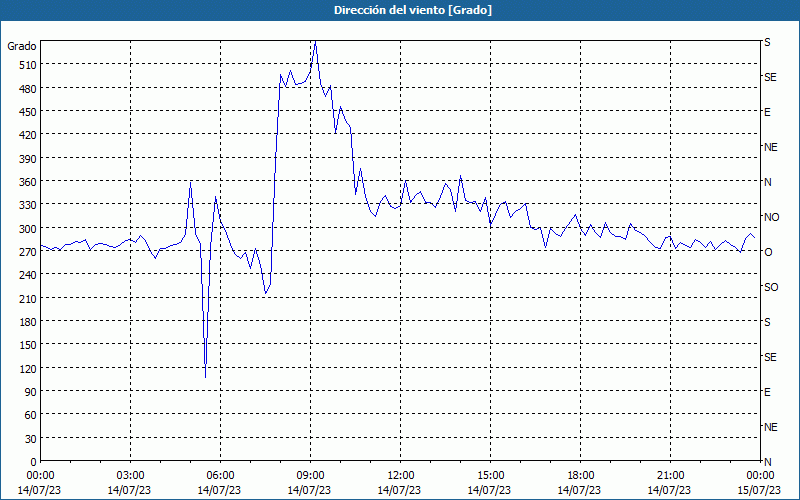This screenshot has width=800, height=500.
Task: Click the 09:00 time label on the x-axis
Action: tap(310, 476)
